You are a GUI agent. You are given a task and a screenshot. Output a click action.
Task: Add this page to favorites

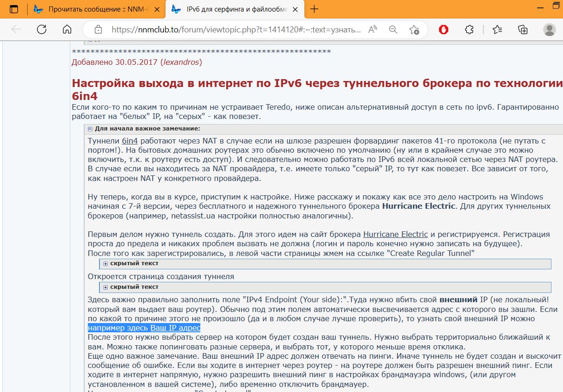[414, 30]
